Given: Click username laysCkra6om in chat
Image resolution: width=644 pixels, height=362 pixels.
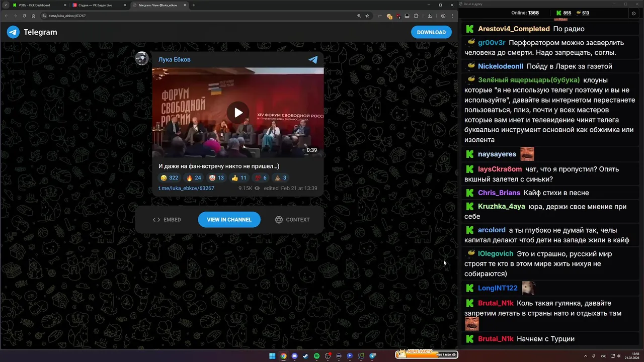Looking at the screenshot, I should pyautogui.click(x=500, y=169).
